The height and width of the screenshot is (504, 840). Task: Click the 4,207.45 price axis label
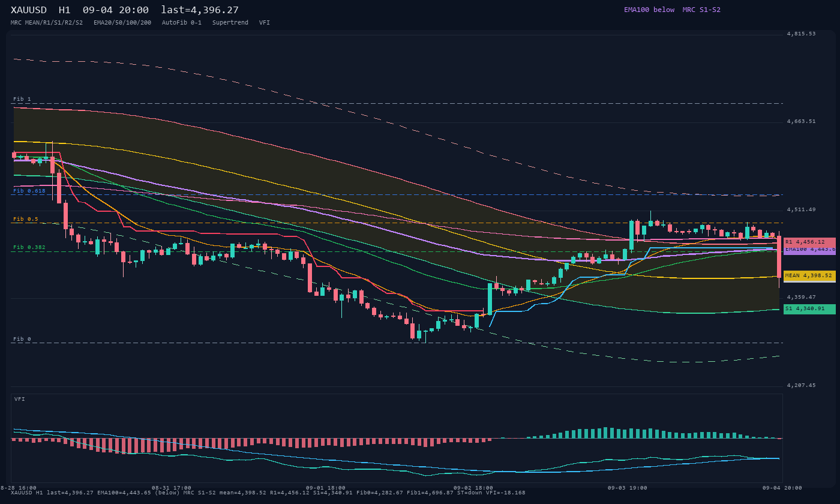(802, 385)
